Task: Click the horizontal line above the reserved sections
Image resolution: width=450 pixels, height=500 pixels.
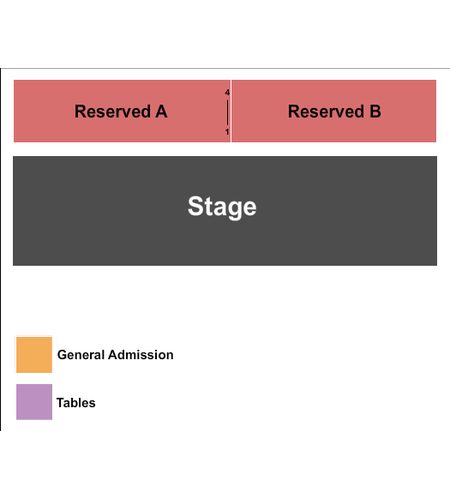Action: [225, 69]
